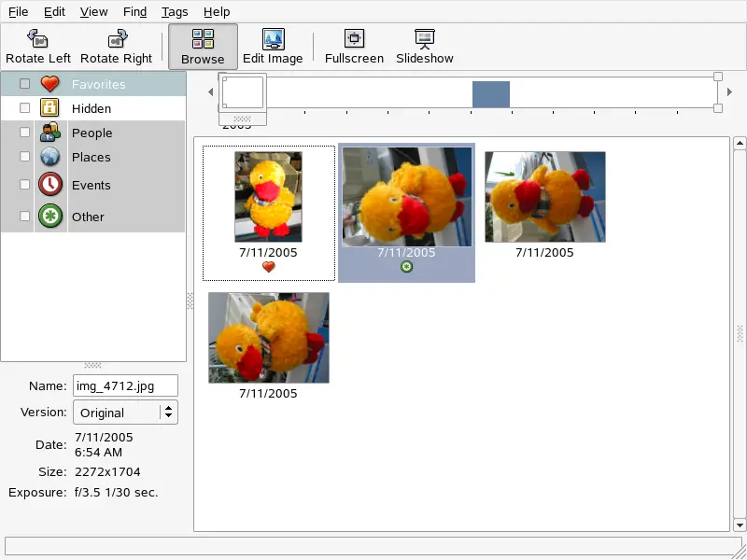Select the Other tag row
This screenshot has width=747, height=560.
[x=89, y=217]
